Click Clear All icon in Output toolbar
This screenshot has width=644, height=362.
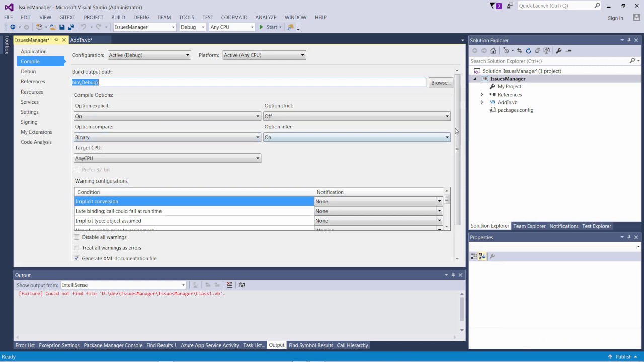pyautogui.click(x=230, y=285)
